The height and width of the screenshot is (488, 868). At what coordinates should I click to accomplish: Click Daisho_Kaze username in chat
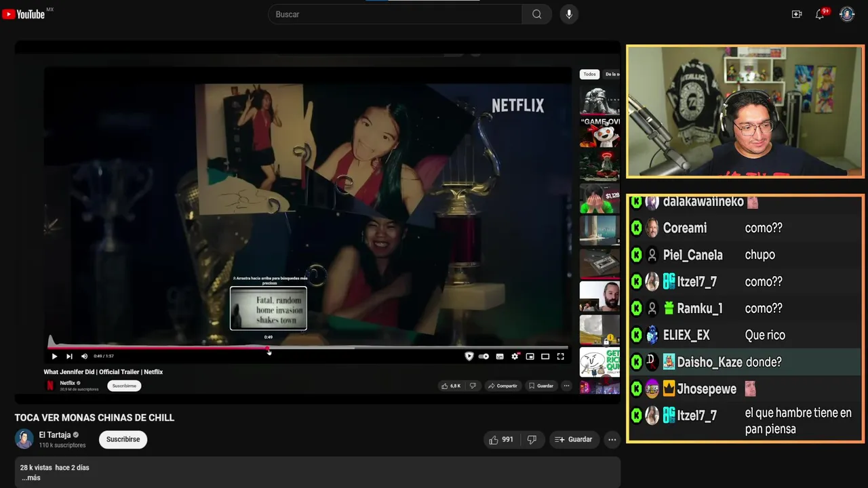pyautogui.click(x=709, y=362)
